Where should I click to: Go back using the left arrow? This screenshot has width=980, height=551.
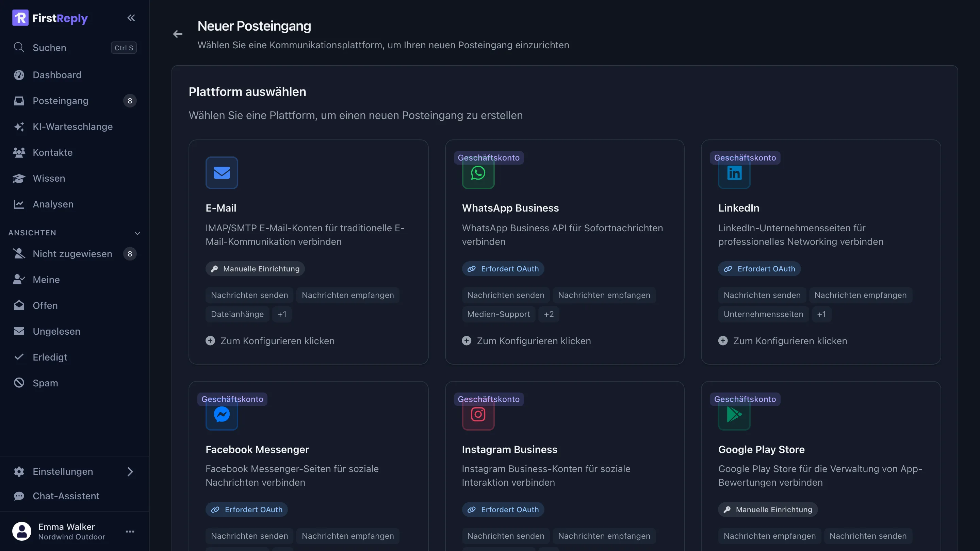(x=178, y=34)
